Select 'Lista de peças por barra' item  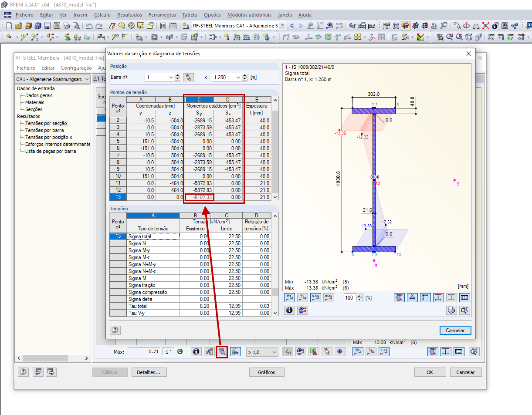[51, 151]
